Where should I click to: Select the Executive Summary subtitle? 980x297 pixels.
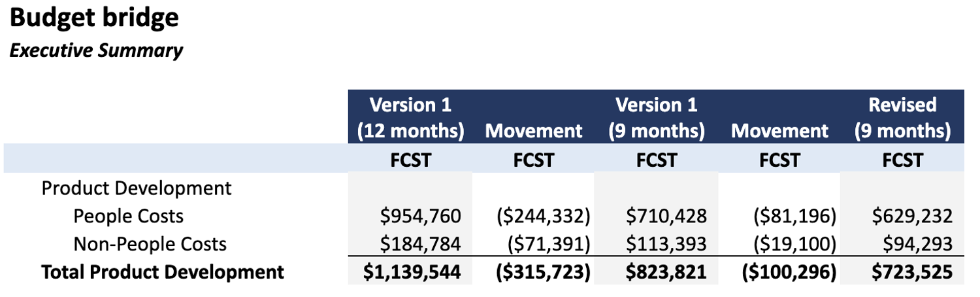tap(96, 50)
